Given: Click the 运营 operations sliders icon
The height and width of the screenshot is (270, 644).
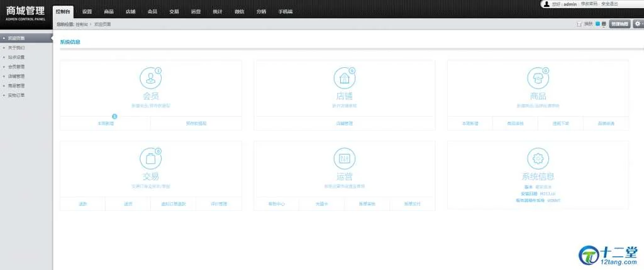Looking at the screenshot, I should [x=344, y=158].
